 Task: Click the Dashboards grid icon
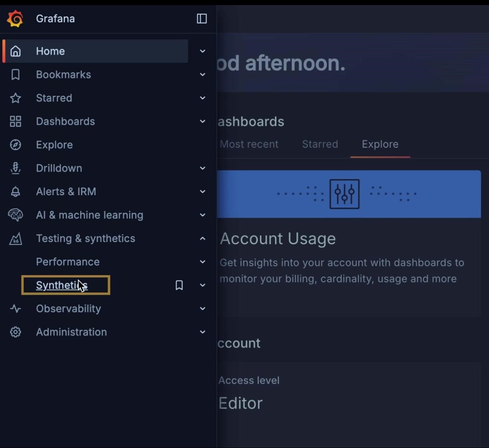[x=16, y=121]
